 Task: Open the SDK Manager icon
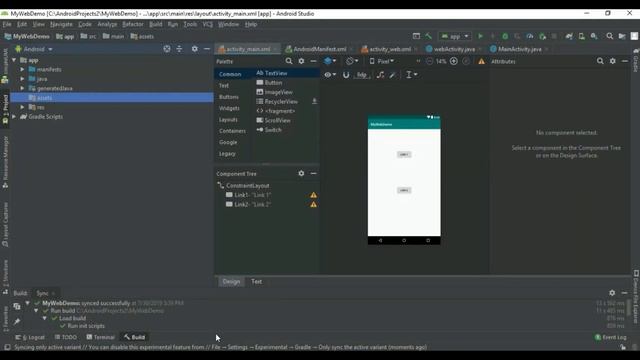594,36
